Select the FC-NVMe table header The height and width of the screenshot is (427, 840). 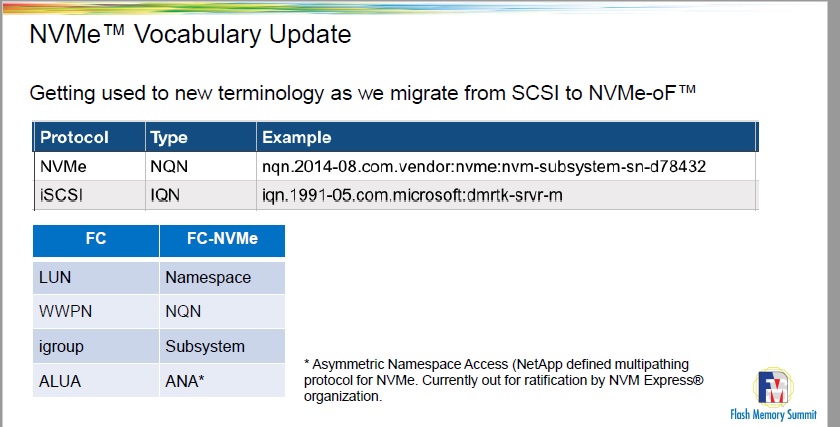(x=222, y=241)
